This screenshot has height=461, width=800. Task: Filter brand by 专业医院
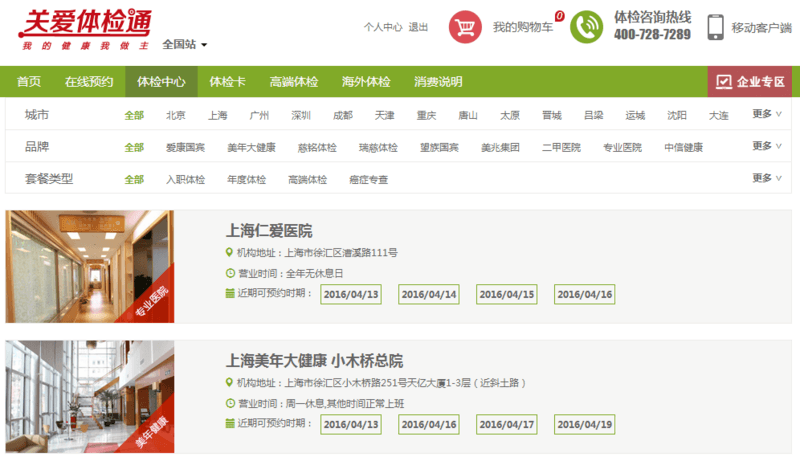pos(622,147)
